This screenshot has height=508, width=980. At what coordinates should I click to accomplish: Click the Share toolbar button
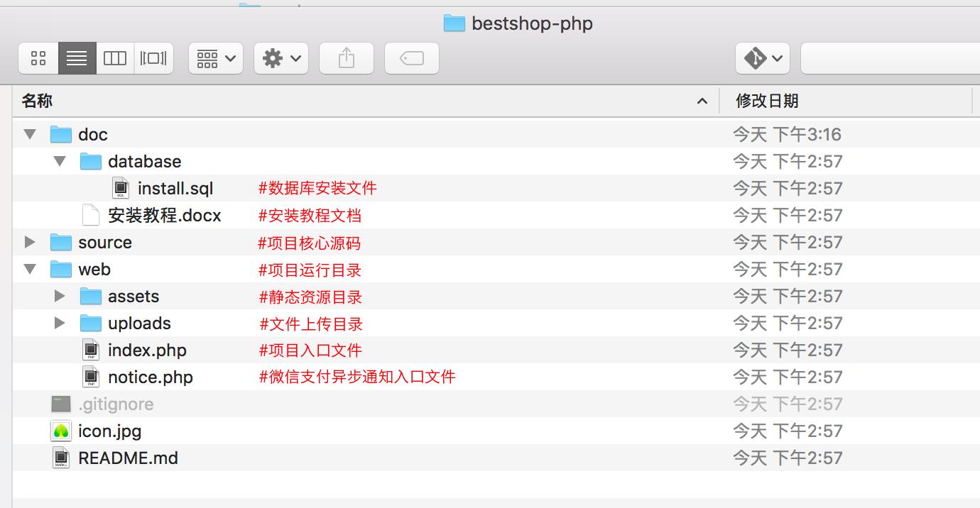[347, 58]
